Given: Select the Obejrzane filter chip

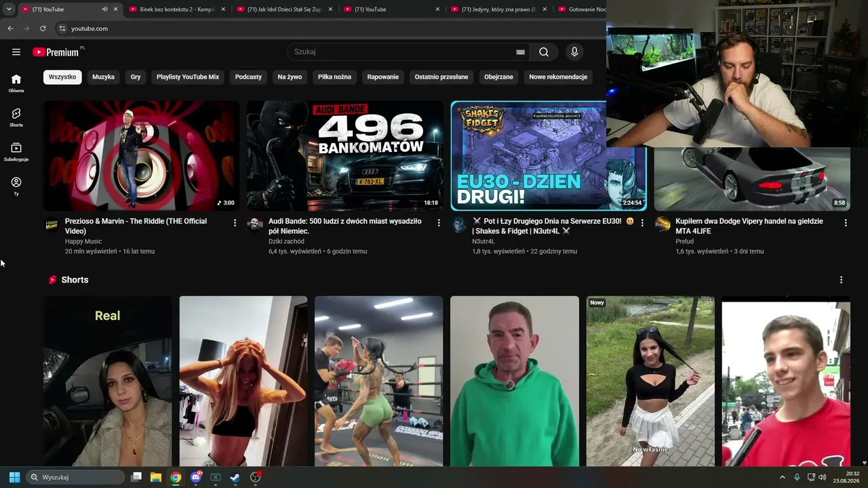Looking at the screenshot, I should [498, 77].
